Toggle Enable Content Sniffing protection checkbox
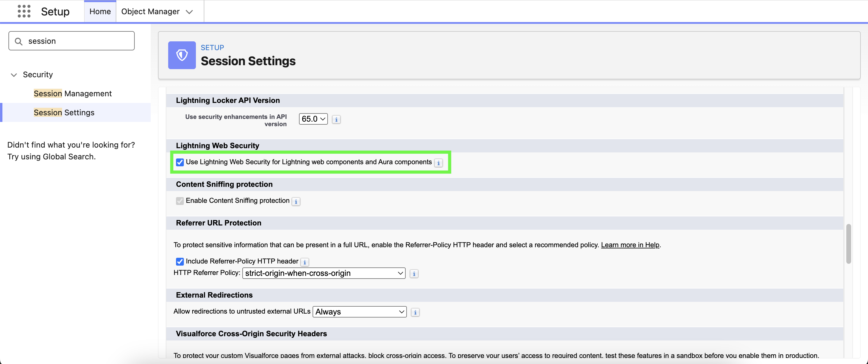Image resolution: width=868 pixels, height=364 pixels. [x=180, y=201]
